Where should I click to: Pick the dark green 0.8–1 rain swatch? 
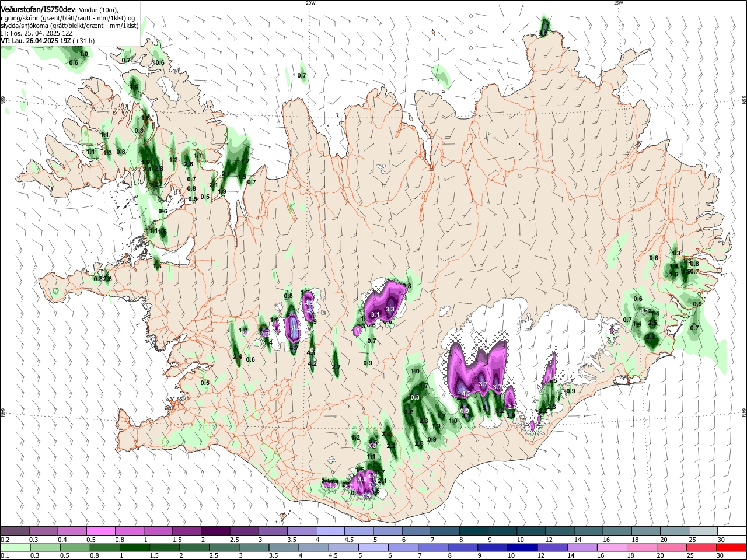[x=104, y=547]
